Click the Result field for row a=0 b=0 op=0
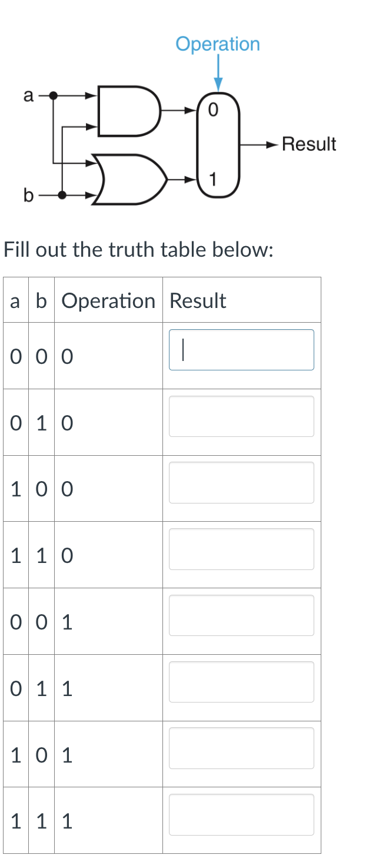The height and width of the screenshot is (868, 379). (241, 349)
